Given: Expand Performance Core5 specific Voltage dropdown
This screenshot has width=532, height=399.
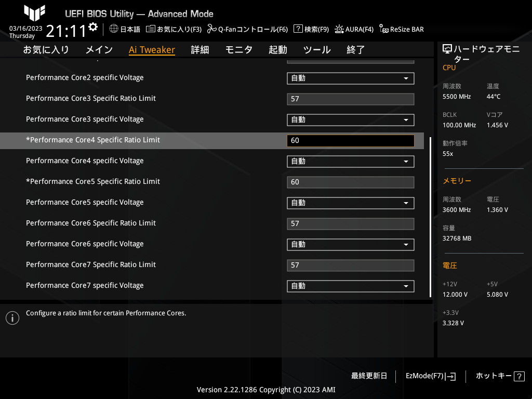Looking at the screenshot, I should (351, 203).
